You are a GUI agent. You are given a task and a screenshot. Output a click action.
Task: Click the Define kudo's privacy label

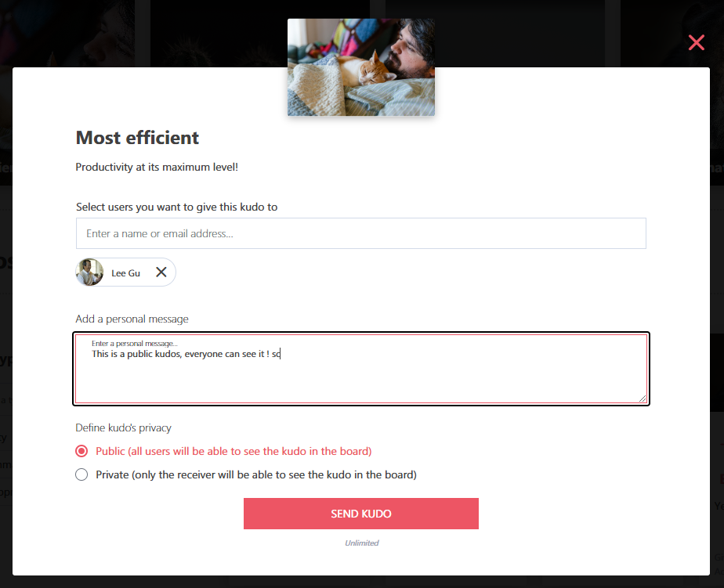coord(123,427)
